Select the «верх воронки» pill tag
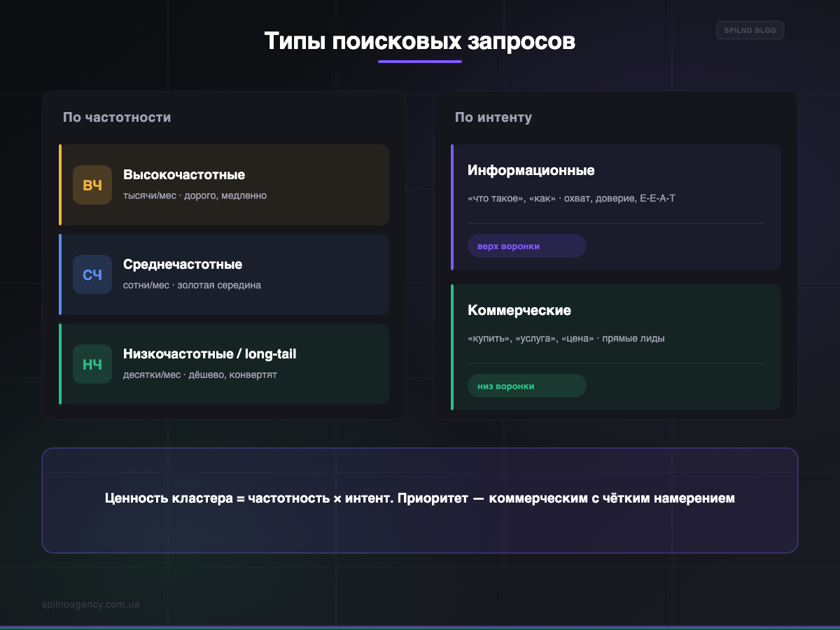The image size is (840, 630). [x=527, y=246]
